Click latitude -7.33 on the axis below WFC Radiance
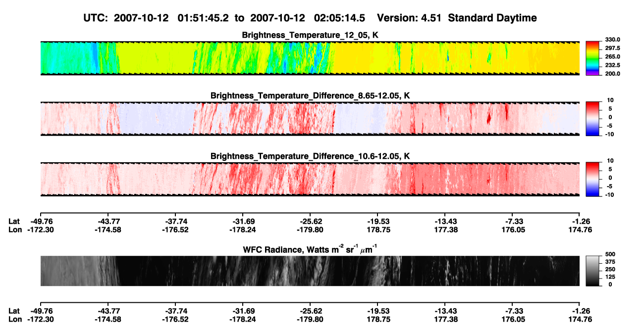This screenshot has height=330, width=644. 514,311
